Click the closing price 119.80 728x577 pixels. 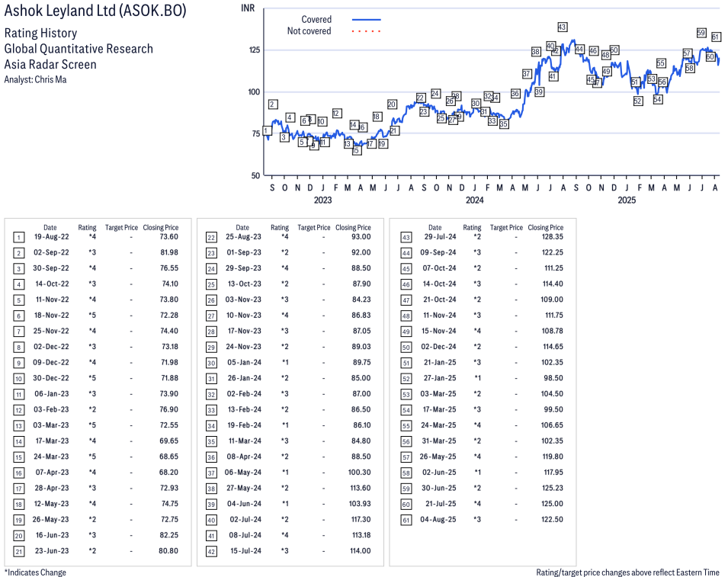(553, 457)
